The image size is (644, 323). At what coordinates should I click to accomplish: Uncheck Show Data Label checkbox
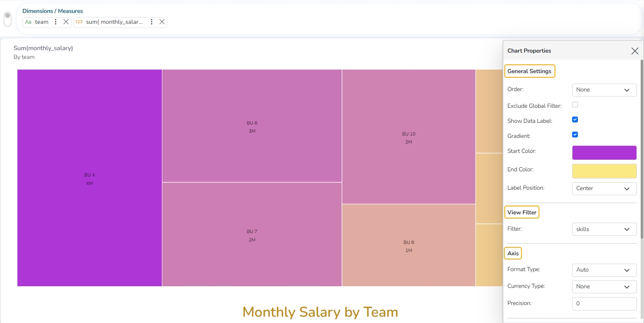tap(575, 120)
